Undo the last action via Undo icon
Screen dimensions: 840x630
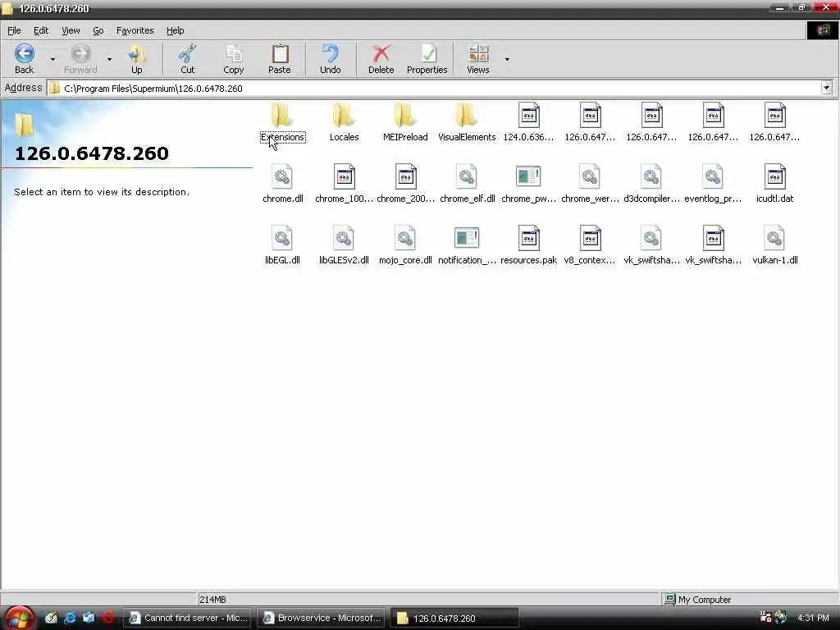pos(331,53)
